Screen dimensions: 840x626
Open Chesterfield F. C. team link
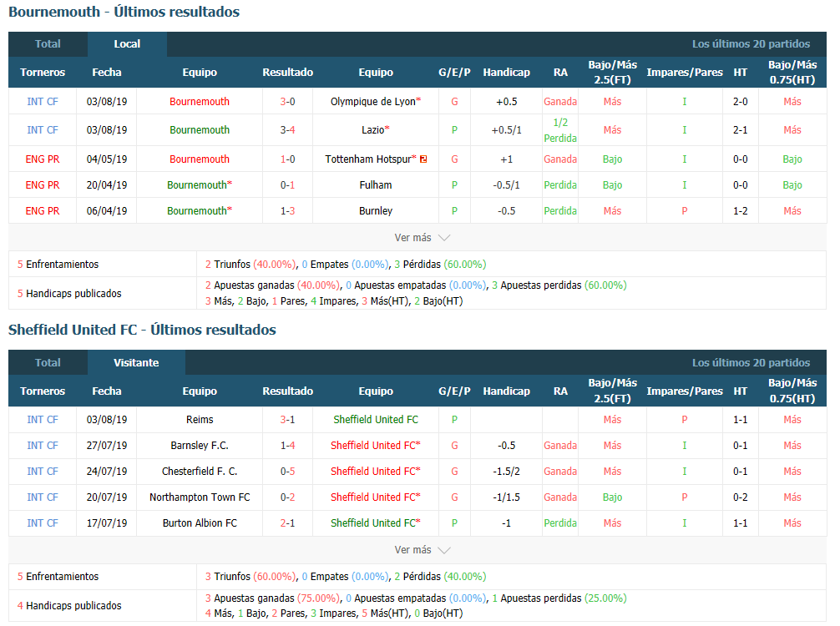[200, 472]
